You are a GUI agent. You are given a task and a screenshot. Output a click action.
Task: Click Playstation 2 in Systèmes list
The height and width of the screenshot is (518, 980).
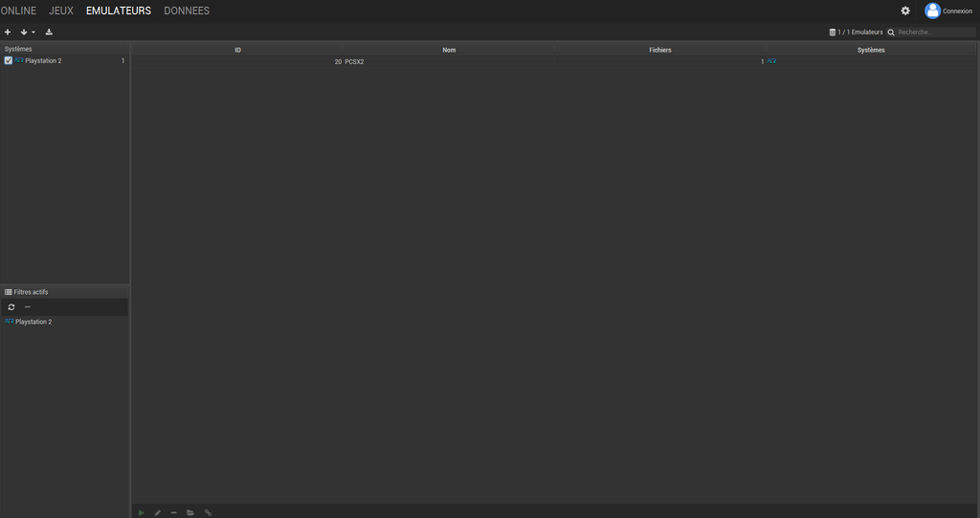[43, 60]
